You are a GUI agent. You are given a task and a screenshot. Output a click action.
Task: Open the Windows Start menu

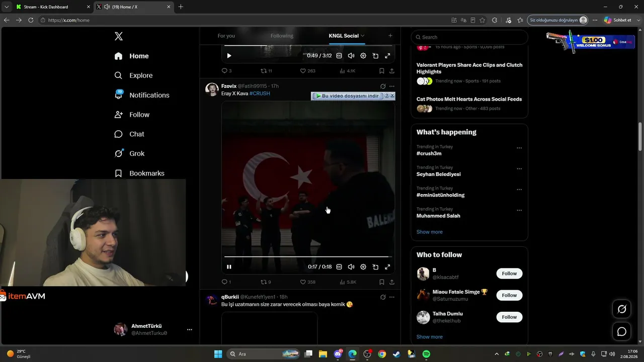click(218, 354)
